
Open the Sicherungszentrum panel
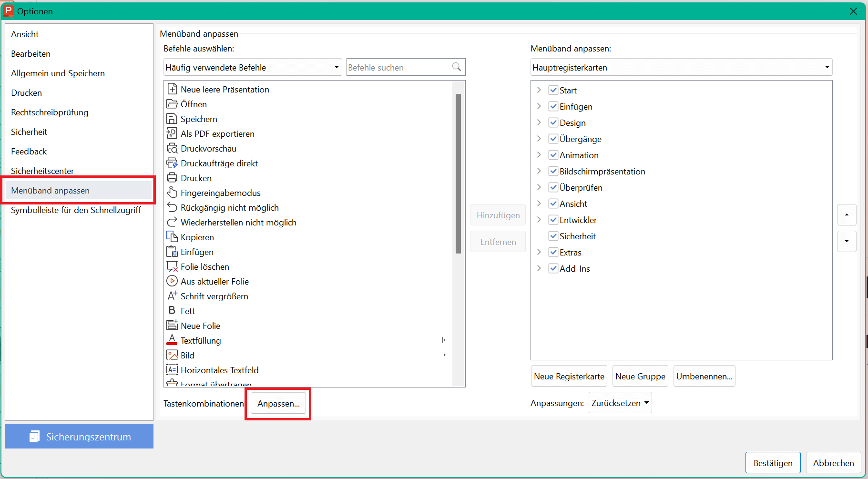[x=79, y=436]
